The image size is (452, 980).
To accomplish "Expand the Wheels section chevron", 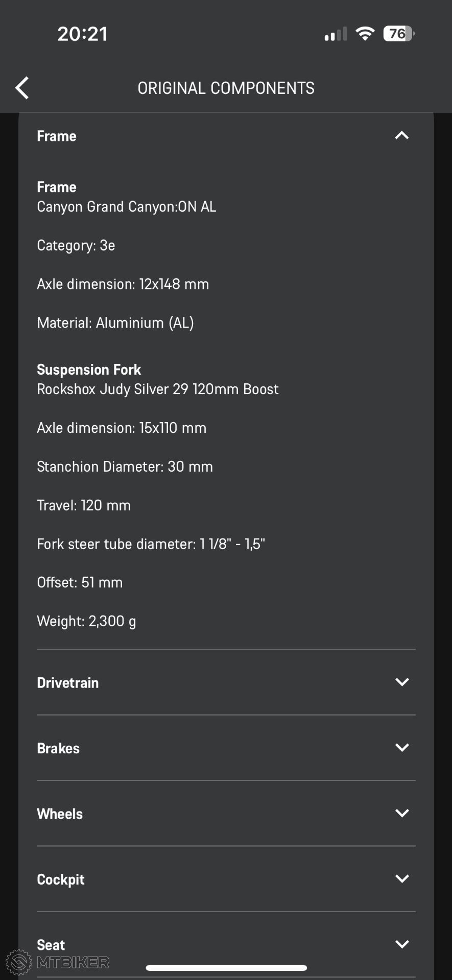I will click(x=402, y=813).
